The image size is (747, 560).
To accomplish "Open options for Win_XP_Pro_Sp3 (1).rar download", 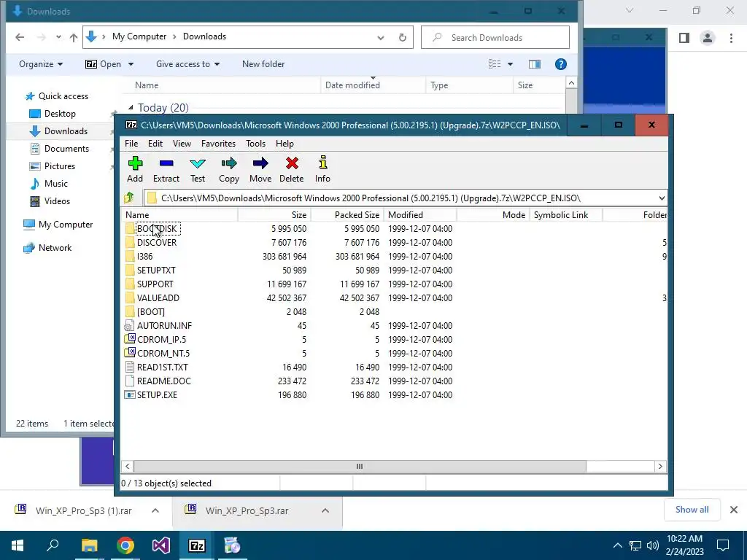I will 155,510.
